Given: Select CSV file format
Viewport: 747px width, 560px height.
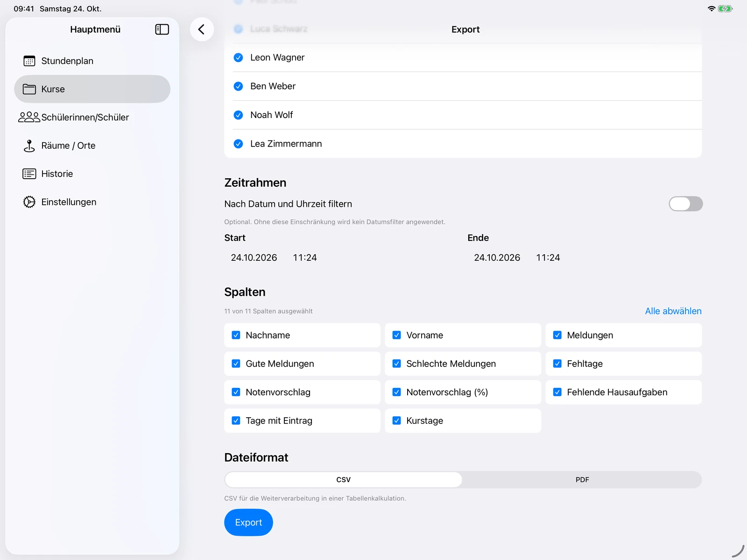Looking at the screenshot, I should pyautogui.click(x=344, y=480).
